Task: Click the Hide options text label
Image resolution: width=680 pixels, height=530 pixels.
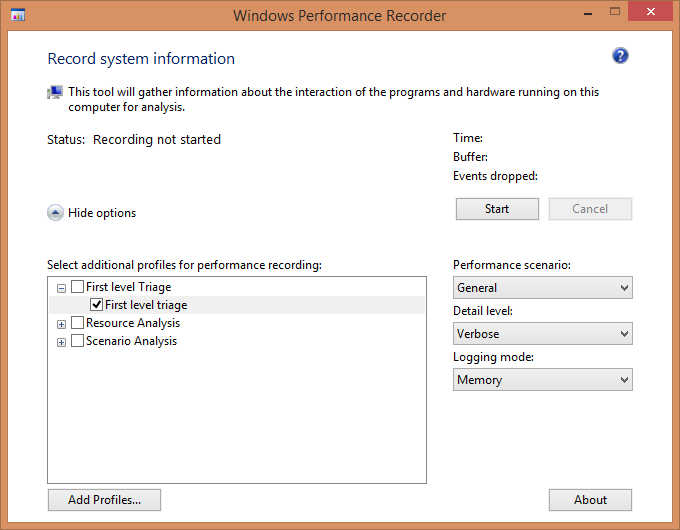Action: [x=102, y=213]
